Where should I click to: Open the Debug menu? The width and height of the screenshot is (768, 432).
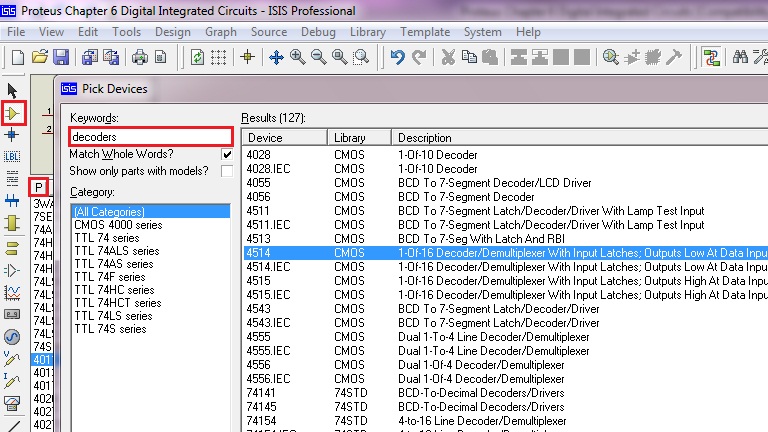pyautogui.click(x=318, y=32)
